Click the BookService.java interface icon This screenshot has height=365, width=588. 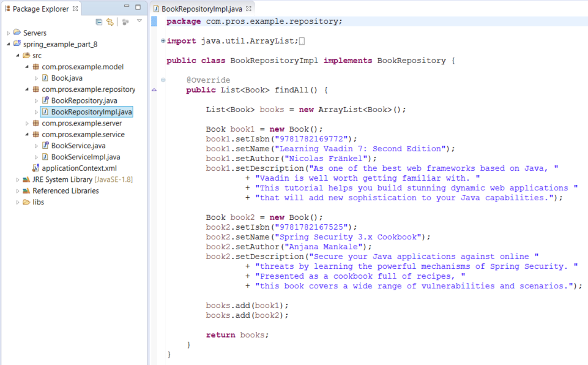[x=45, y=145]
